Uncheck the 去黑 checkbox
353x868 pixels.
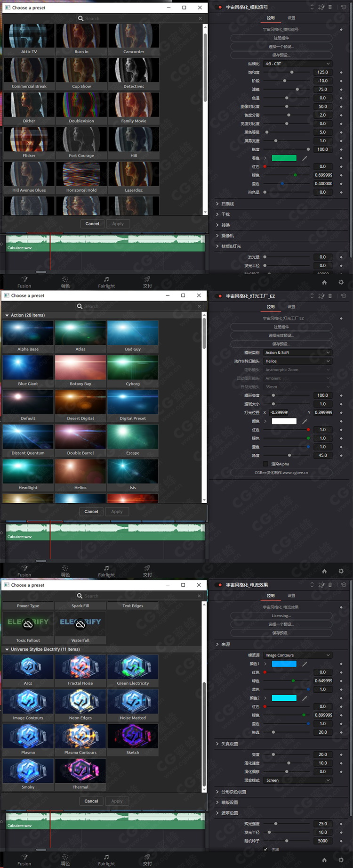tap(265, 849)
